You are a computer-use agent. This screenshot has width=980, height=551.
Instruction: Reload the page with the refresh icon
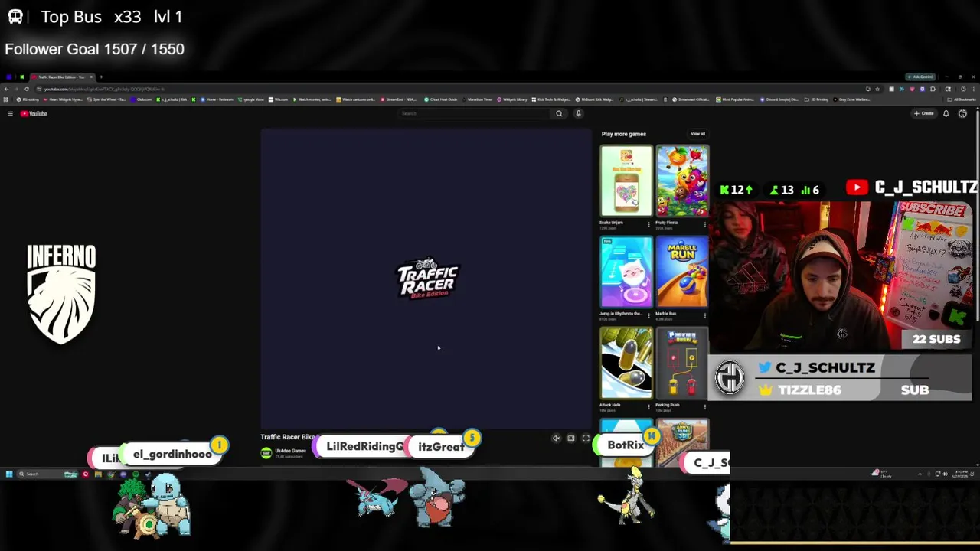[x=26, y=89]
